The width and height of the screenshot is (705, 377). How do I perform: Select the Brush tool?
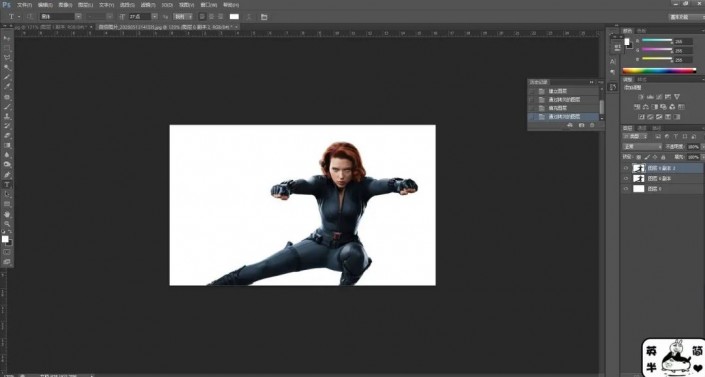pyautogui.click(x=7, y=107)
